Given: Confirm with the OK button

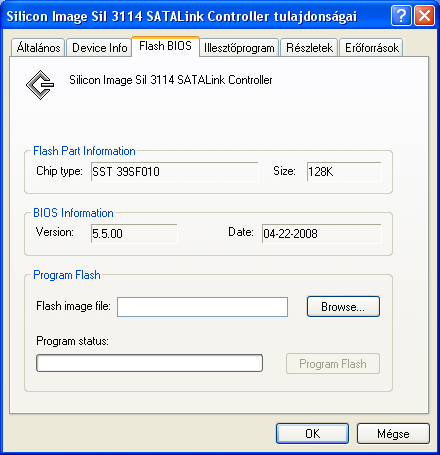Looking at the screenshot, I should click(312, 433).
